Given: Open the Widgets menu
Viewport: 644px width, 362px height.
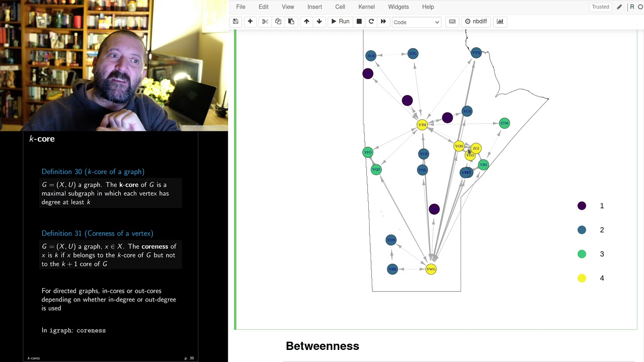Looking at the screenshot, I should pyautogui.click(x=398, y=7).
